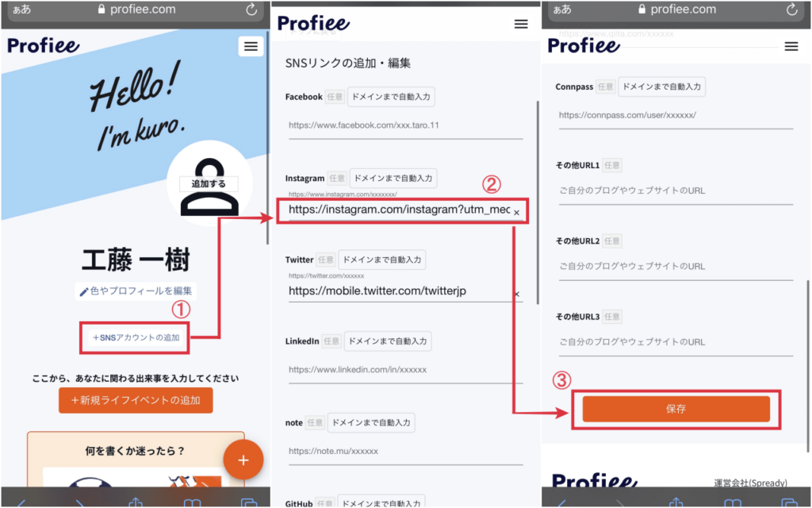Open hamburger menu on right phone screen
Screen dimensions: 812x508
[791, 47]
